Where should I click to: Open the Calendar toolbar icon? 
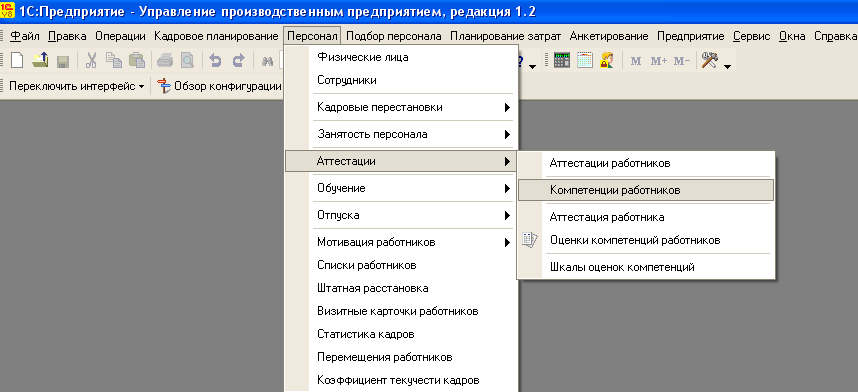tap(585, 60)
